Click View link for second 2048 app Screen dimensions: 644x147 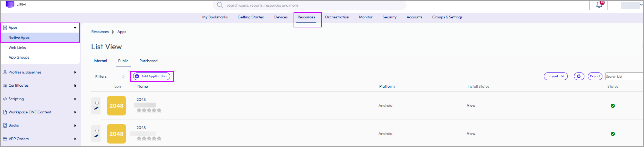(x=471, y=134)
